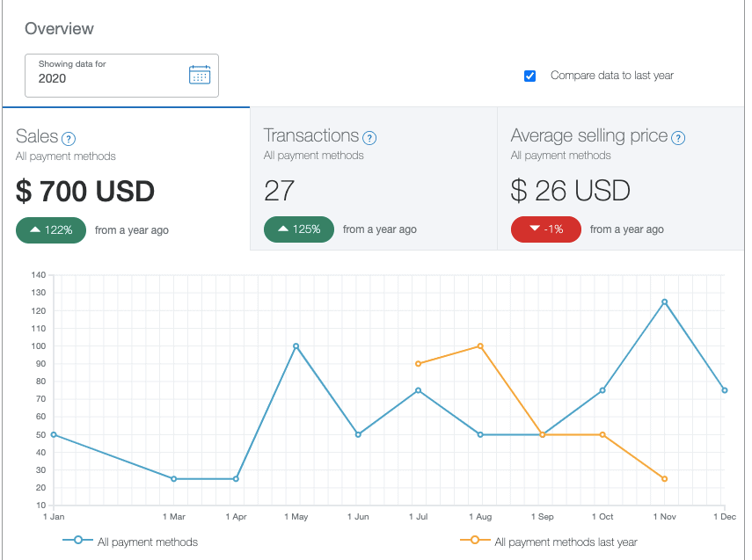The image size is (752, 560).
Task: Click the Transactions help question mark icon
Action: click(369, 138)
